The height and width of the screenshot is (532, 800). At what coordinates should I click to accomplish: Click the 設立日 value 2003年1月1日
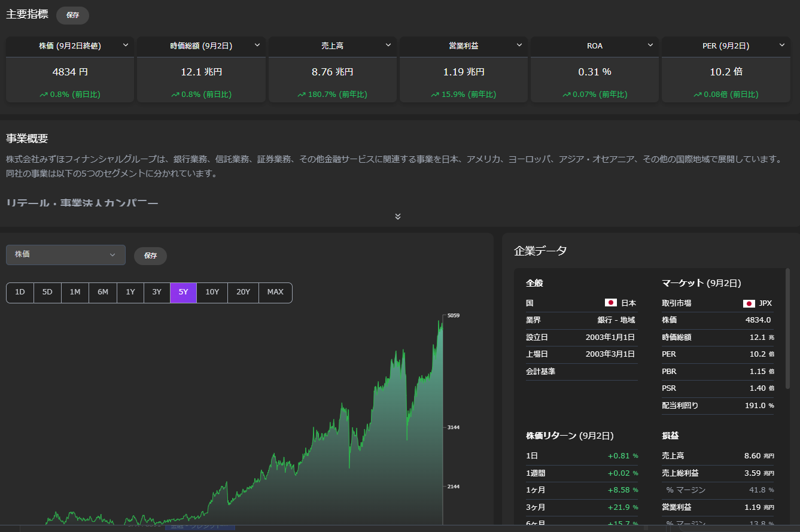[610, 338]
